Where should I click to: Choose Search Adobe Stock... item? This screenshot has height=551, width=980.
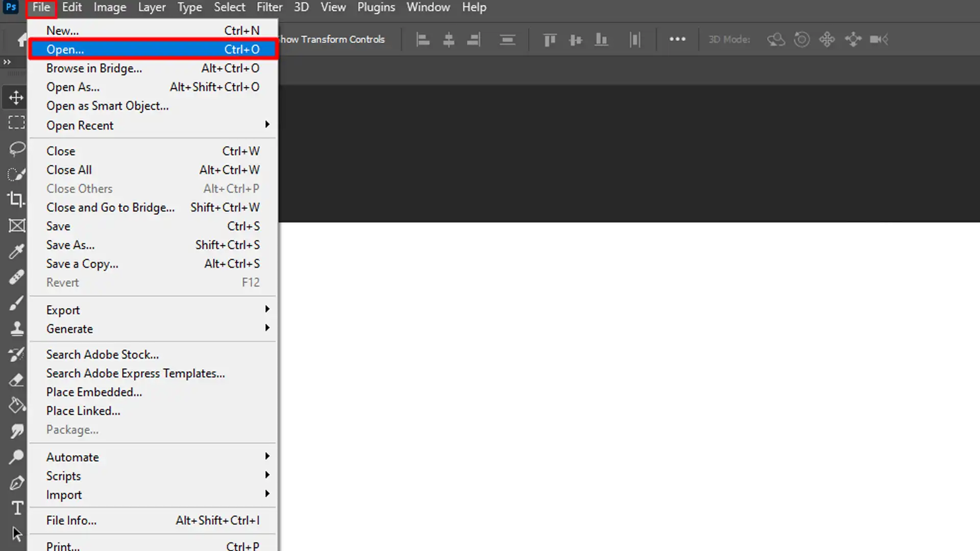click(153, 354)
